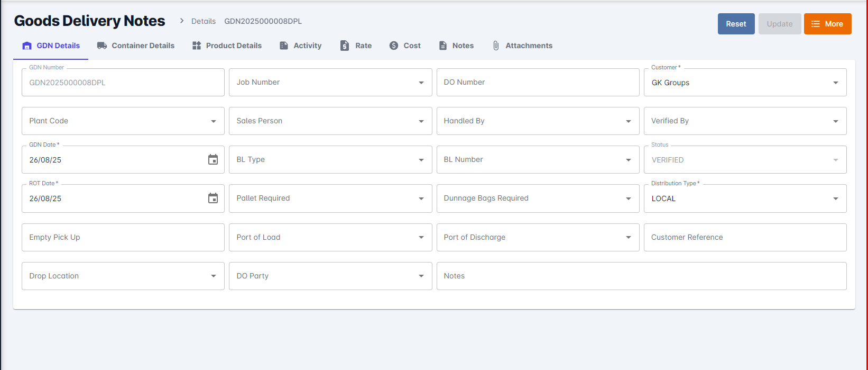Open the ROT Date calendar picker icon
The height and width of the screenshot is (370, 868).
(x=213, y=198)
